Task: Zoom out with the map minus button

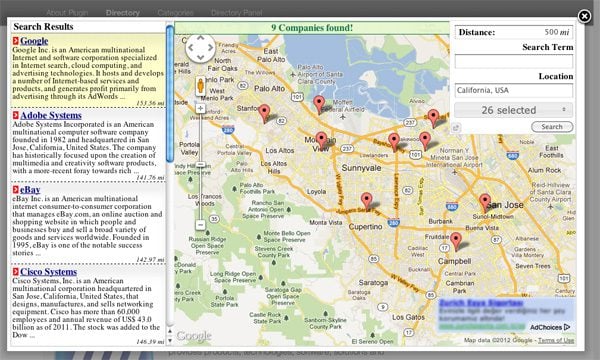Action: point(200,225)
